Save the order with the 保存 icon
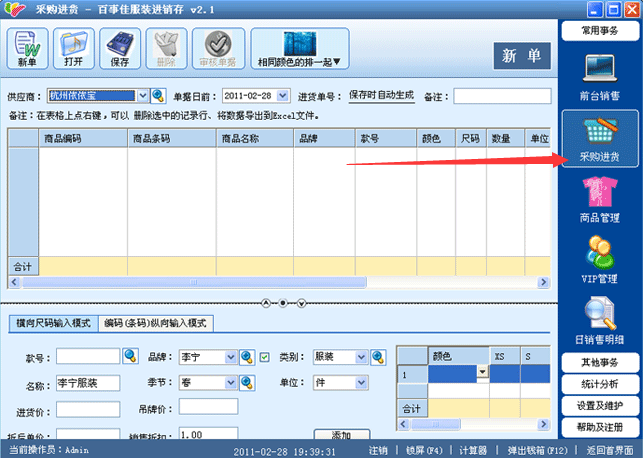The image size is (643, 458). [x=120, y=48]
